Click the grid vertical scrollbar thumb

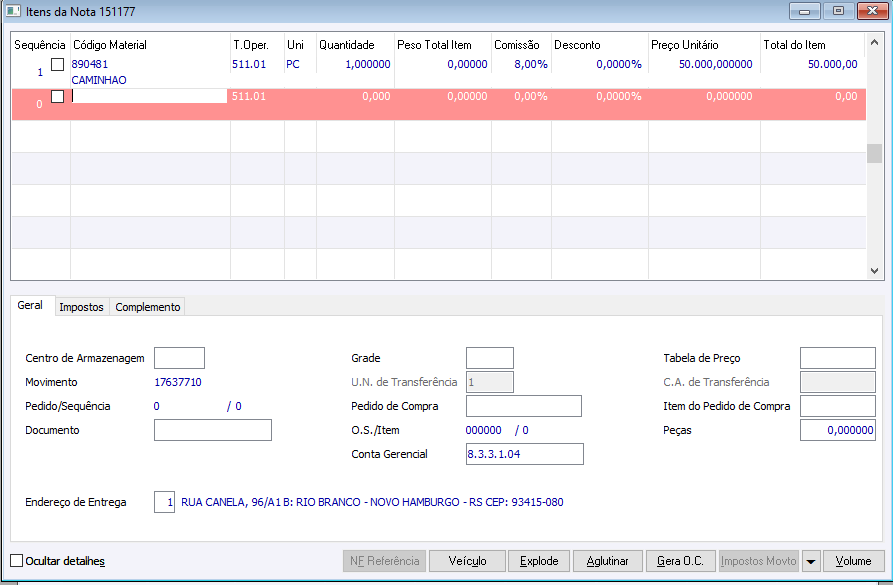tap(874, 153)
